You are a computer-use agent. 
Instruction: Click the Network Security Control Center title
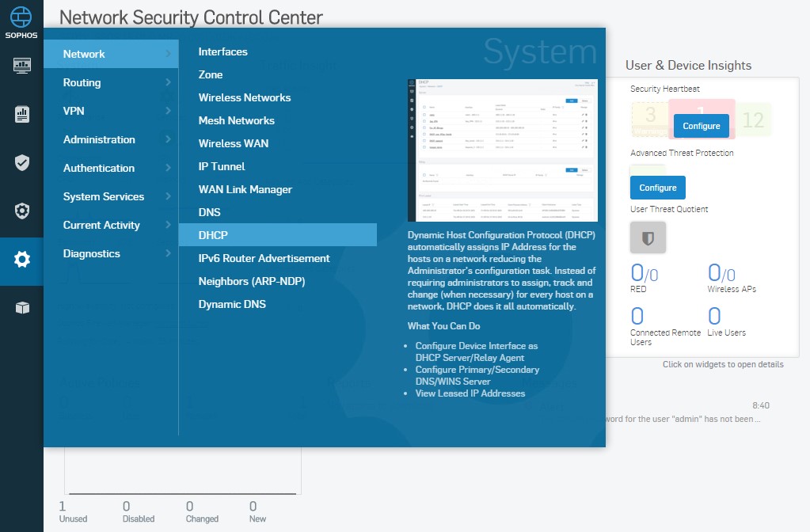pyautogui.click(x=191, y=17)
